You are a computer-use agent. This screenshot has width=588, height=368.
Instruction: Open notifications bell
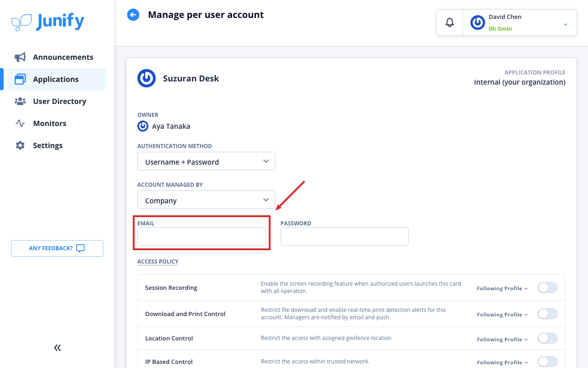(x=450, y=23)
